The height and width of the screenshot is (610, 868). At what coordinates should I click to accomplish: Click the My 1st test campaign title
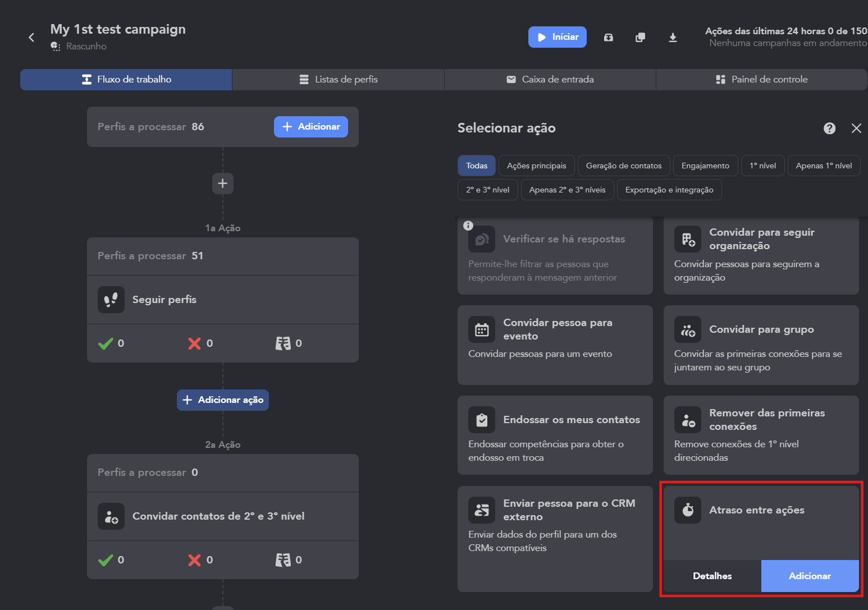118,29
